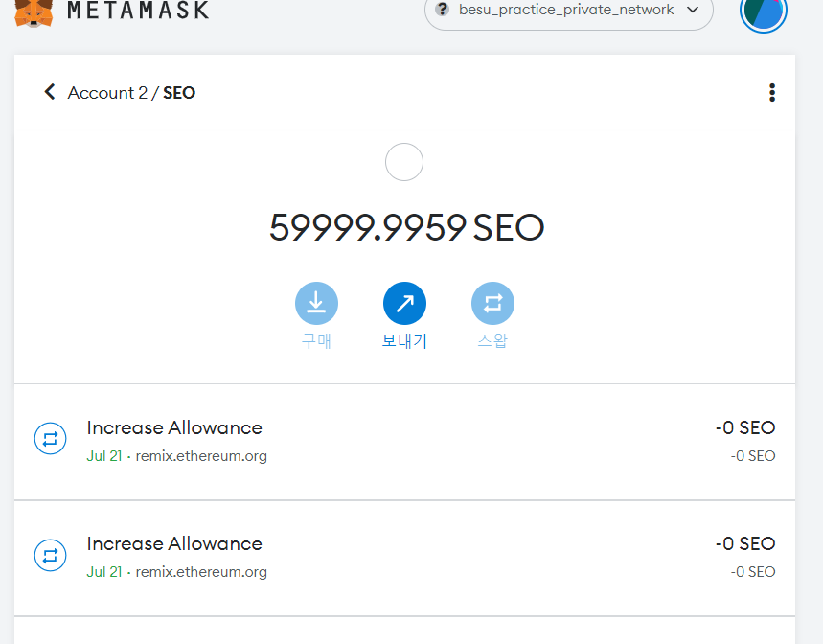Open the besu_practice_private_network network selector
Viewport: 823px width, 644px height.
(568, 11)
